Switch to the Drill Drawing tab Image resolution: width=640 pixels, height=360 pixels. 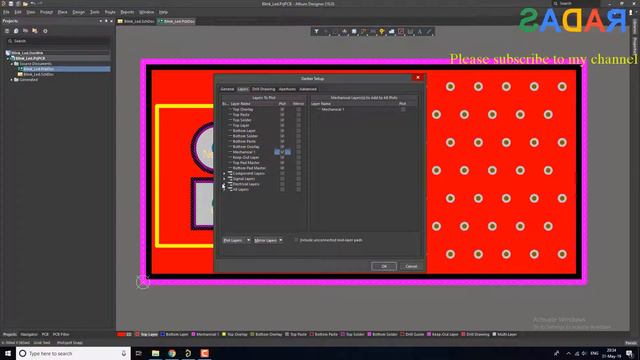pyautogui.click(x=263, y=89)
